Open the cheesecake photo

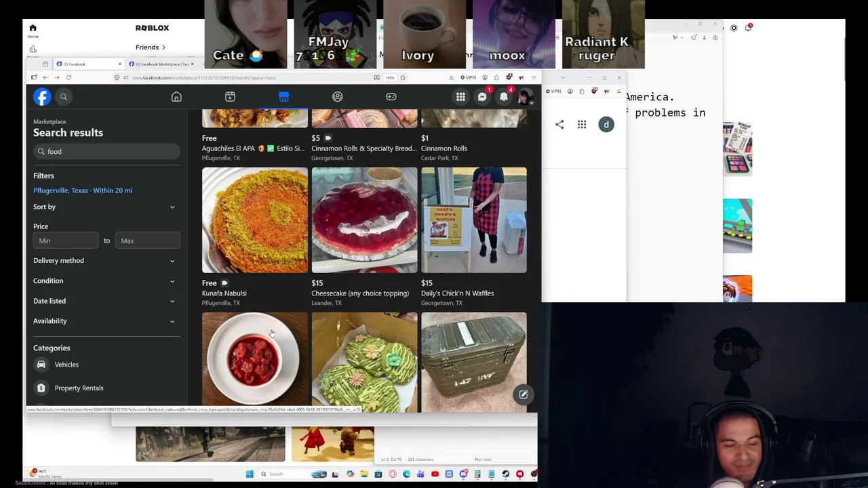pos(364,220)
